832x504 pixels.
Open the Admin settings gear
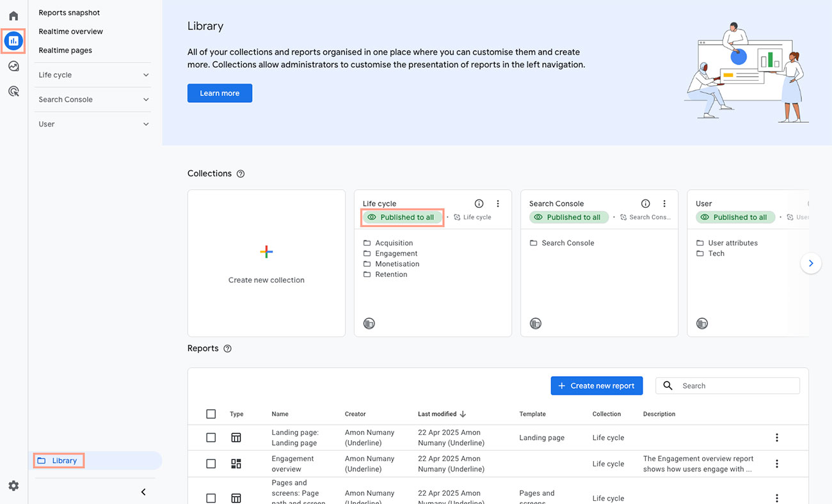(13, 486)
